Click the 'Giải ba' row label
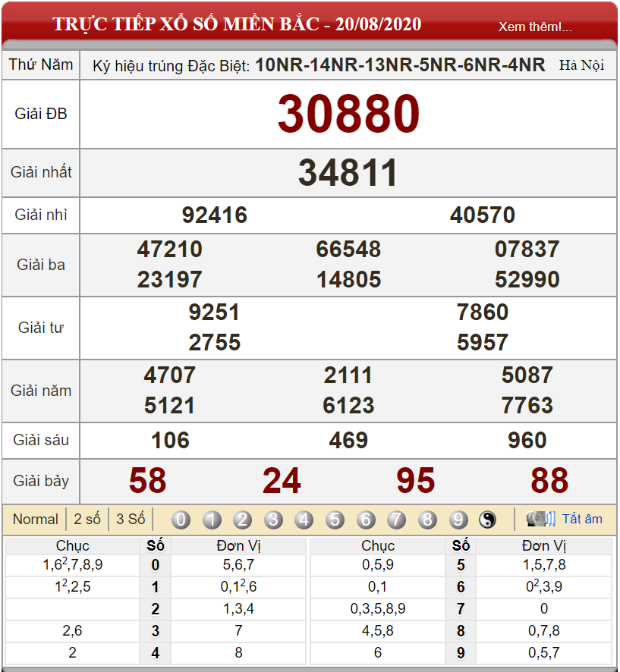620x672 pixels. (41, 265)
